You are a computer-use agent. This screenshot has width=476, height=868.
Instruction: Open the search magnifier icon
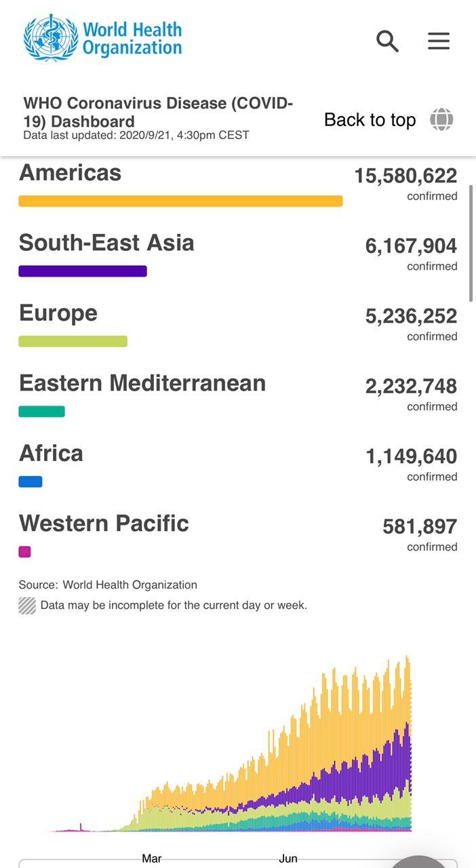[387, 41]
